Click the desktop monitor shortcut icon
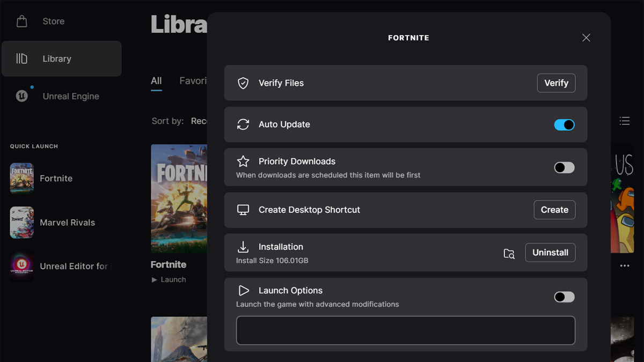Screen dimensions: 644x362 tap(243, 210)
